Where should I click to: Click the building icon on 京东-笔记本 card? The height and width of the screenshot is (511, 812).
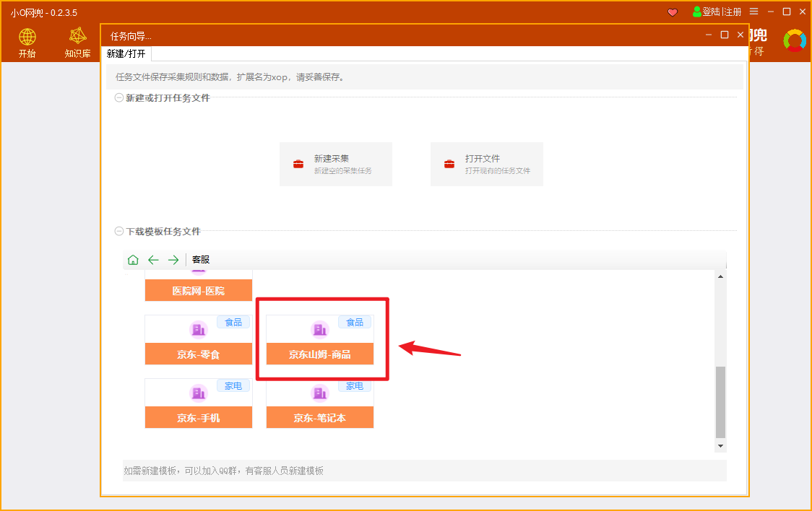[x=319, y=393]
